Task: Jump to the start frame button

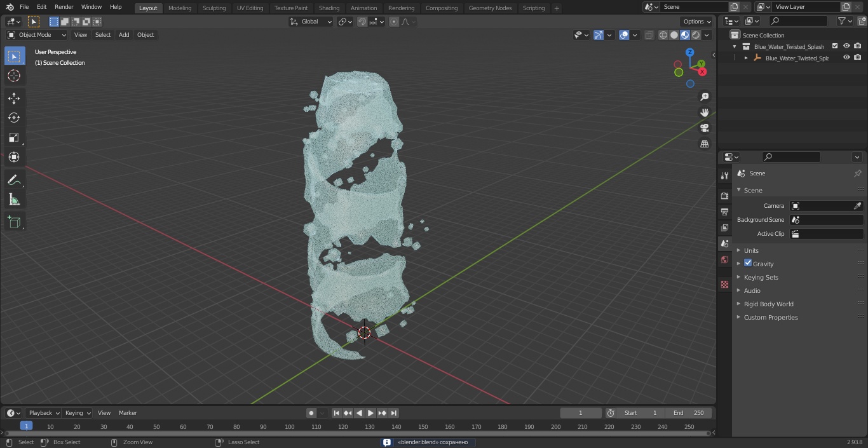Action: tap(337, 413)
